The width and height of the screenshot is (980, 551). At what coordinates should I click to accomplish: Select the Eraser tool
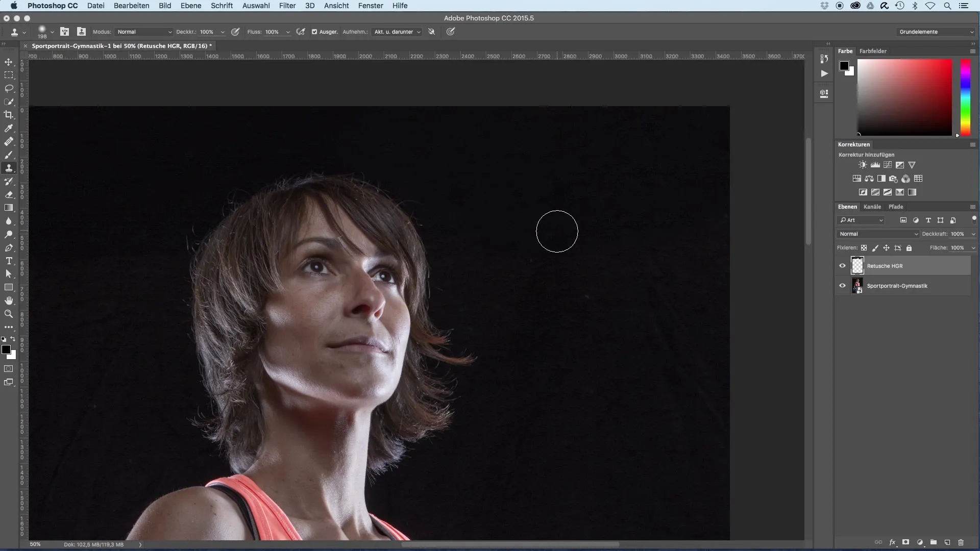pos(9,194)
